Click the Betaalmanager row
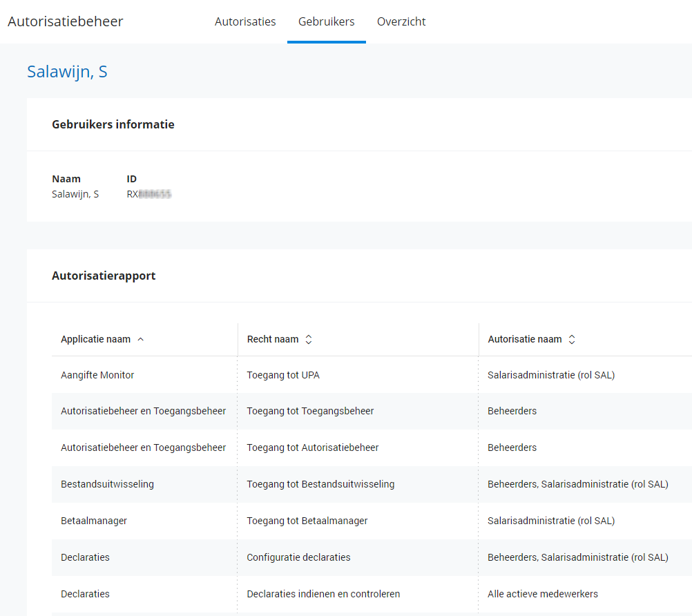Viewport: 692px width, 616px height. [94, 521]
